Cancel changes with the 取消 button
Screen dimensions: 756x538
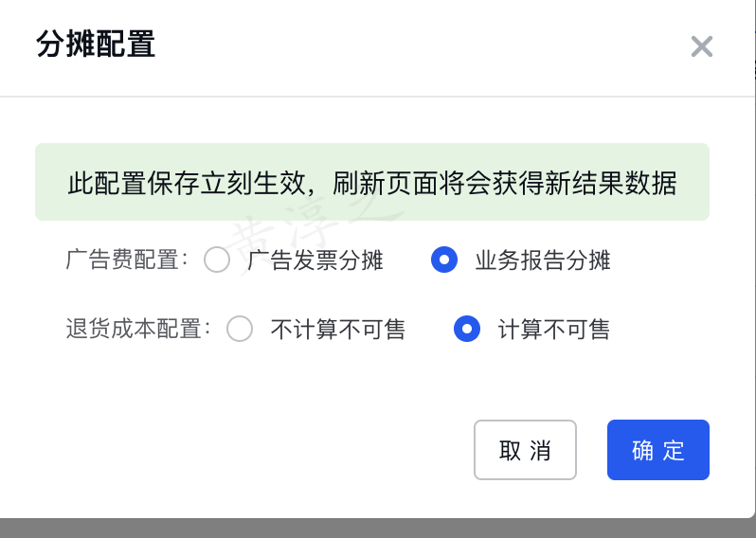click(525, 450)
